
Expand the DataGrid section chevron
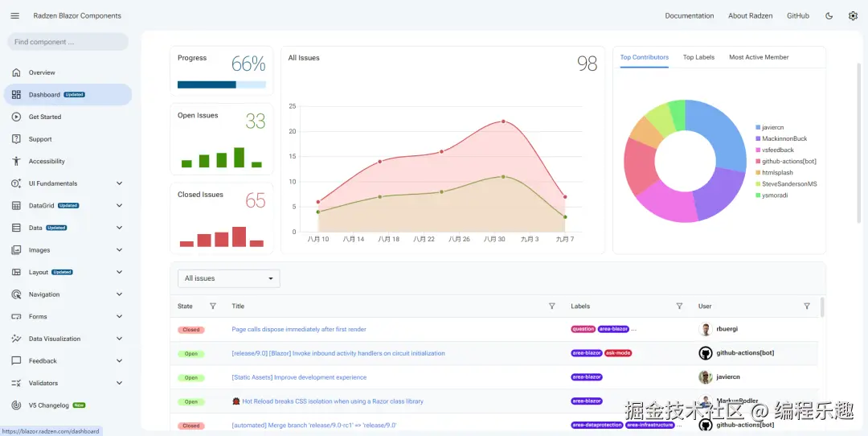tap(119, 206)
